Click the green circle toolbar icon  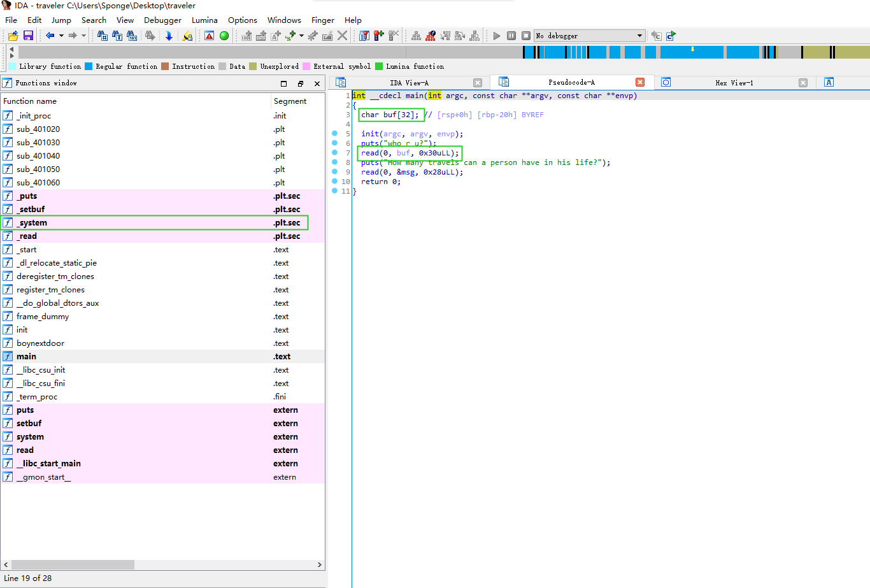coord(224,36)
